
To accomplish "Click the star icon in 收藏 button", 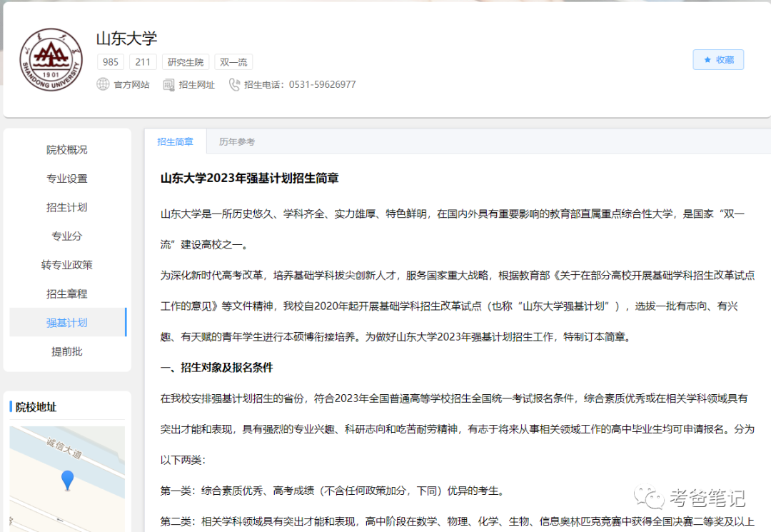I will coord(707,59).
